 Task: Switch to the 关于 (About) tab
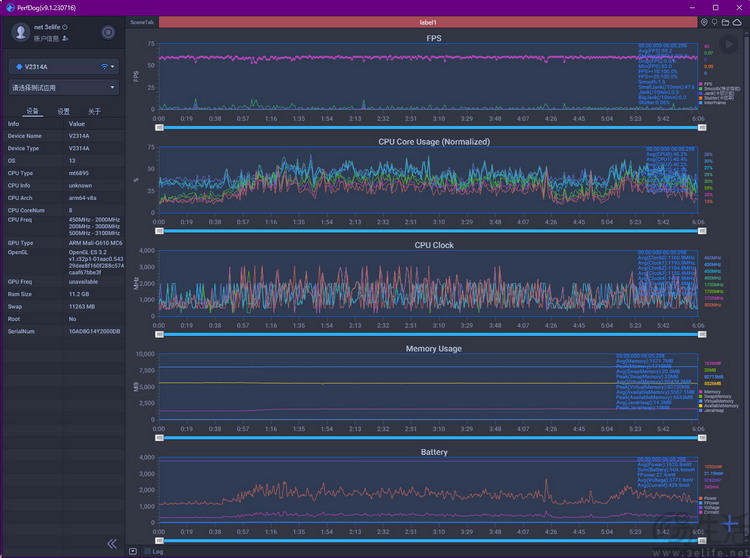pos(94,111)
